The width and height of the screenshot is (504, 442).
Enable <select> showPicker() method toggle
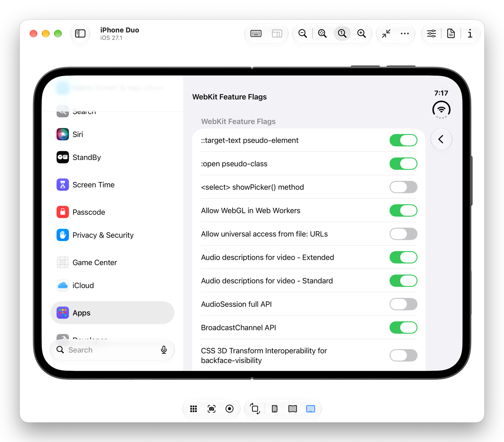[x=403, y=187]
